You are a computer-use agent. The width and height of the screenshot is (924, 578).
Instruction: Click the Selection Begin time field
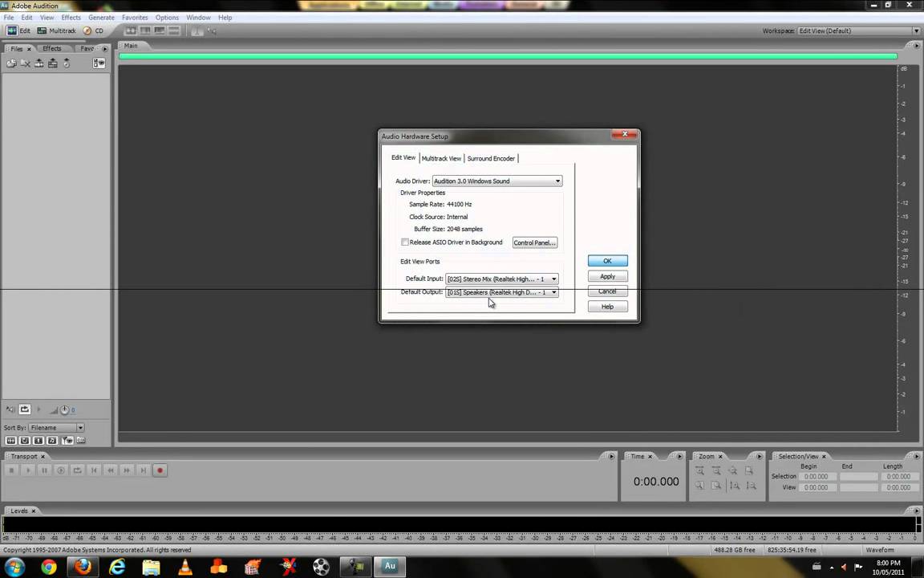point(817,477)
